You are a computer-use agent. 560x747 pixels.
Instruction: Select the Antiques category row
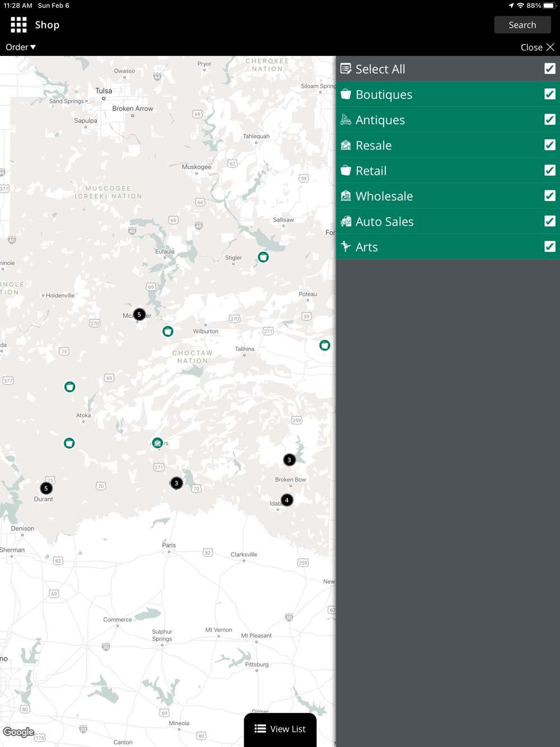click(448, 120)
